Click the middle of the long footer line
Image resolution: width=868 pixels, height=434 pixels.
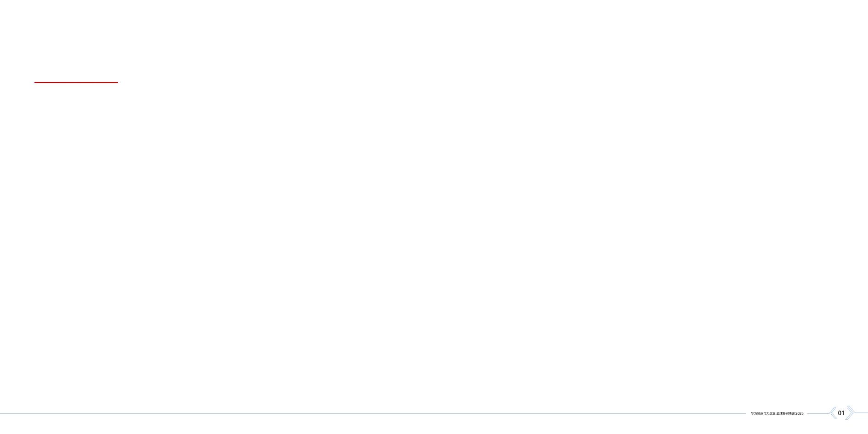(373, 413)
